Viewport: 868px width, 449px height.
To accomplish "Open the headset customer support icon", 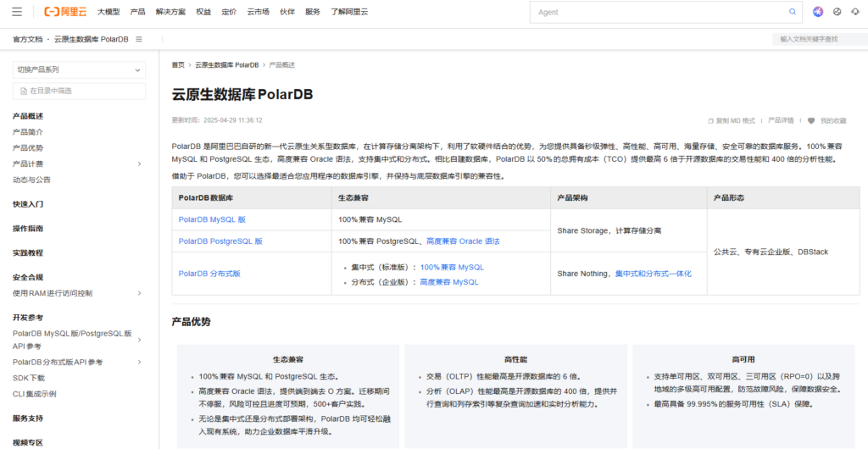I will (x=855, y=12).
